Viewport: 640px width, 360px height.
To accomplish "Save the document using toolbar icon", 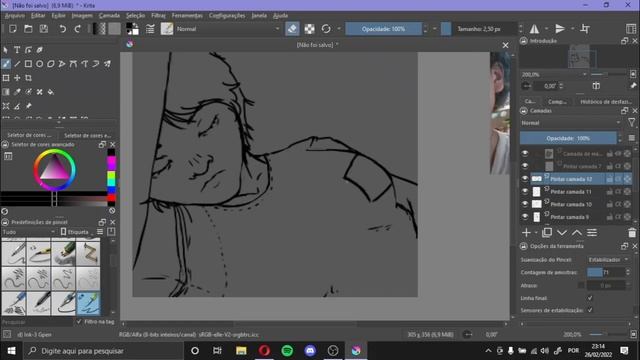I will click(x=44, y=29).
